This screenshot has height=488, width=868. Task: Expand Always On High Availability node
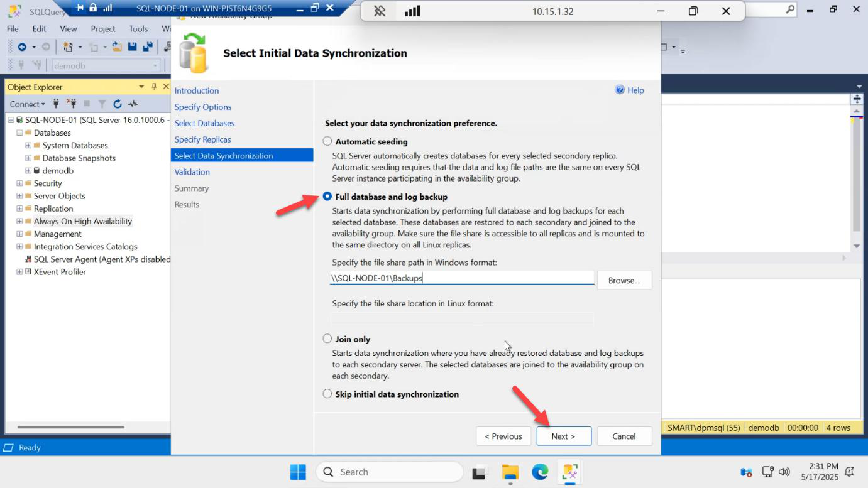tap(19, 221)
